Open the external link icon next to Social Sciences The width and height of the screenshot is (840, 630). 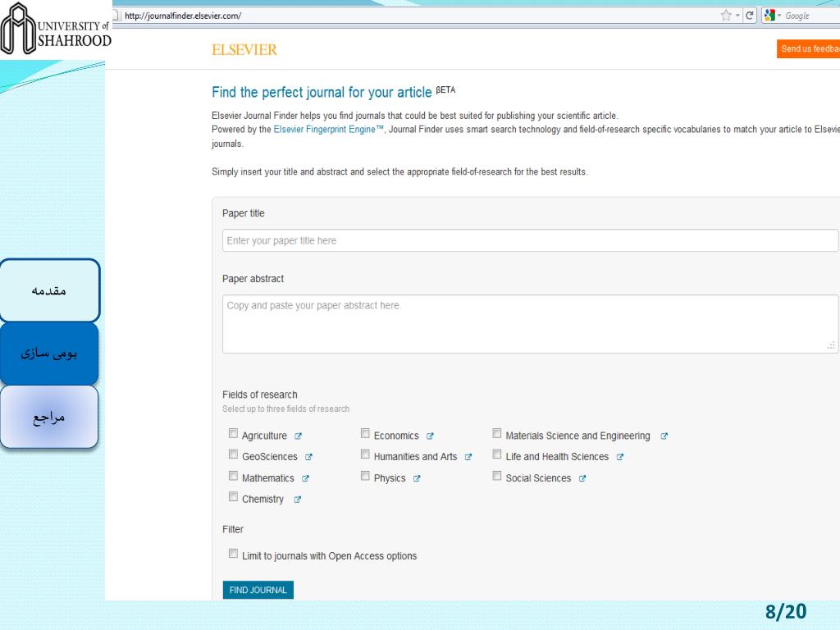pyautogui.click(x=582, y=478)
